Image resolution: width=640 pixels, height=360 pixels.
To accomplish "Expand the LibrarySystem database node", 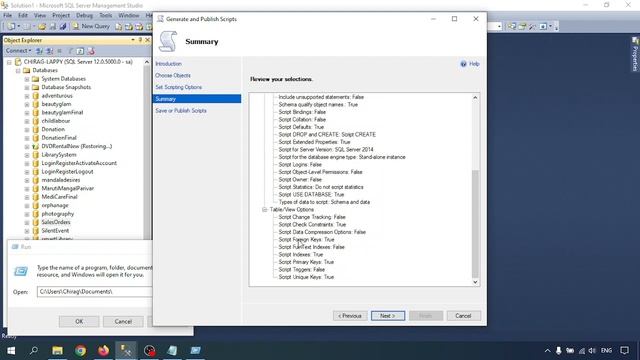I will [27, 155].
